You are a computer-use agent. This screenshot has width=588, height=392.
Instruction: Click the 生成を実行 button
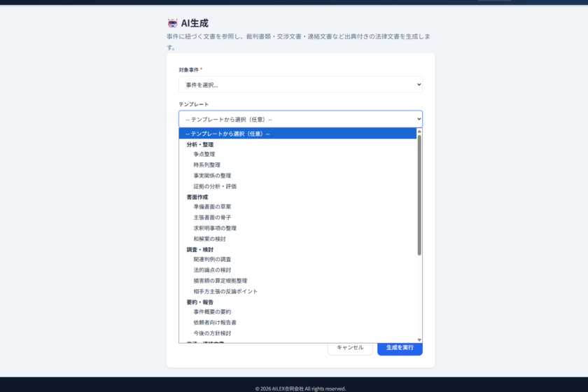[x=400, y=347]
